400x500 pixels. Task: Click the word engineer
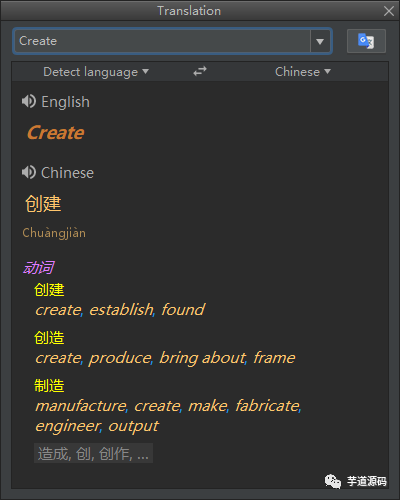point(68,426)
